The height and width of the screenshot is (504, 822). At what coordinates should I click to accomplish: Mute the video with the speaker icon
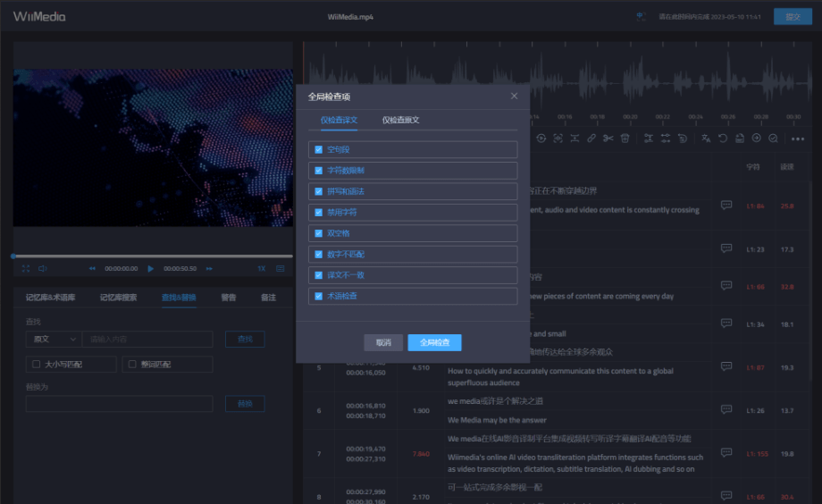click(42, 268)
